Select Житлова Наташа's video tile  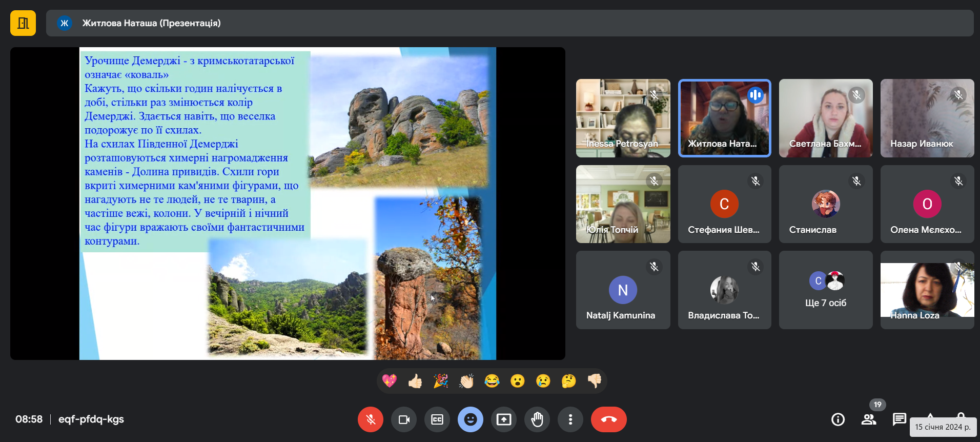(x=724, y=118)
